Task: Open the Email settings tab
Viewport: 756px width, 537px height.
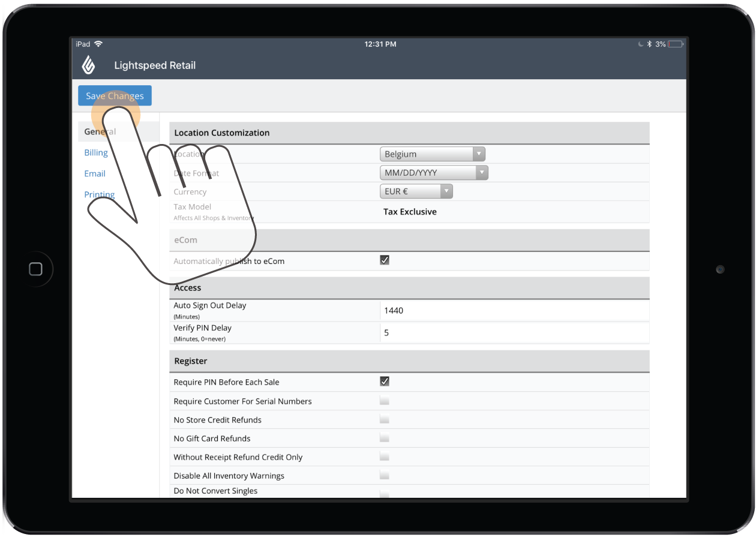Action: point(95,173)
